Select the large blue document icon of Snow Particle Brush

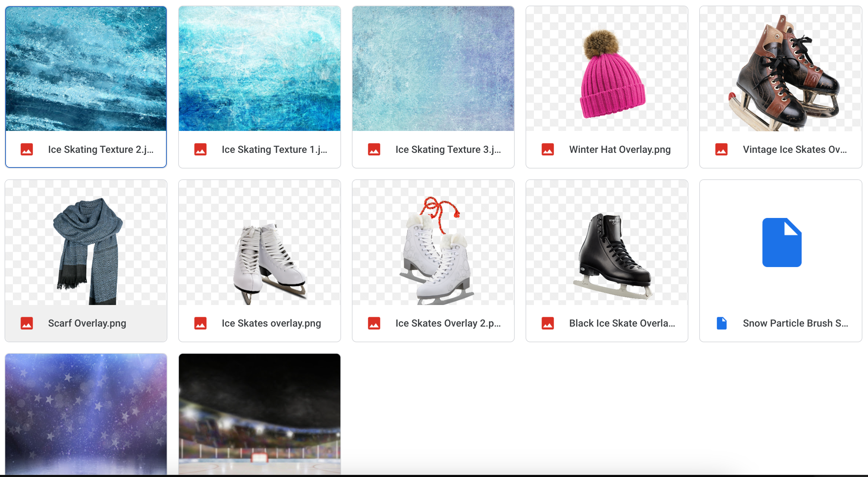[x=782, y=243]
